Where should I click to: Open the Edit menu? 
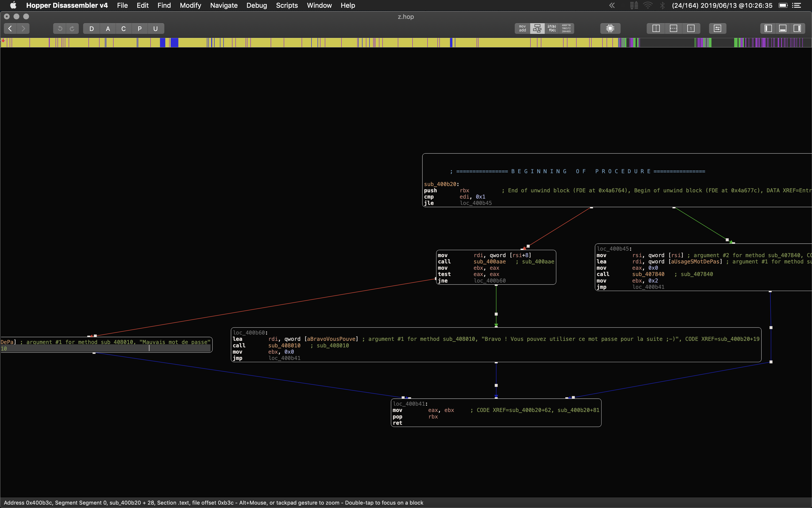click(143, 5)
